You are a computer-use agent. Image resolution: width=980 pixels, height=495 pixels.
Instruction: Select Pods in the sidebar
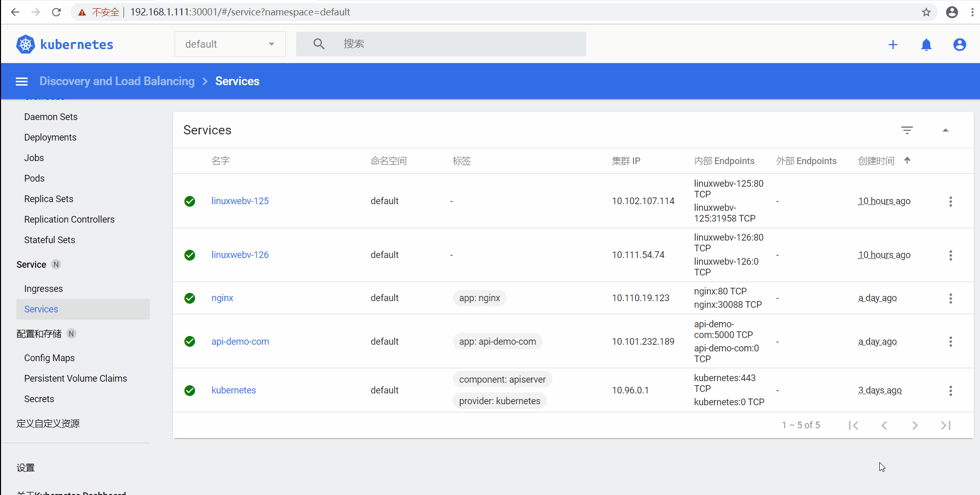click(34, 178)
